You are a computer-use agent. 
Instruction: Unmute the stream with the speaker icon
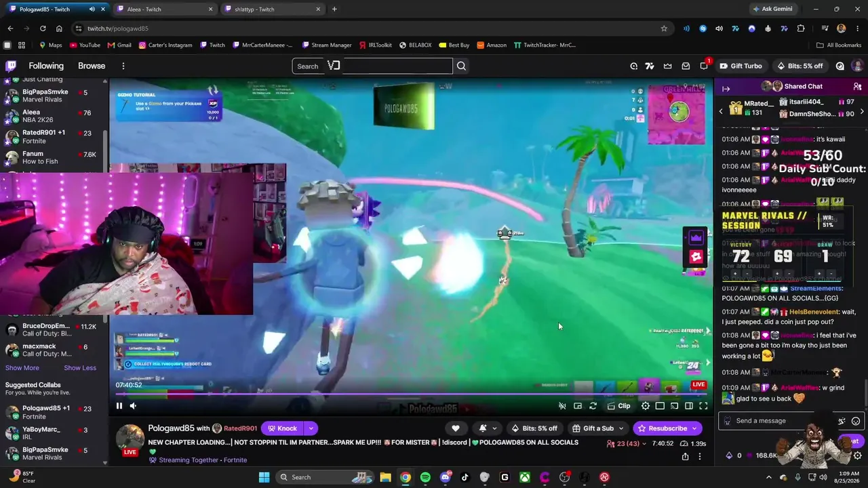click(x=133, y=406)
